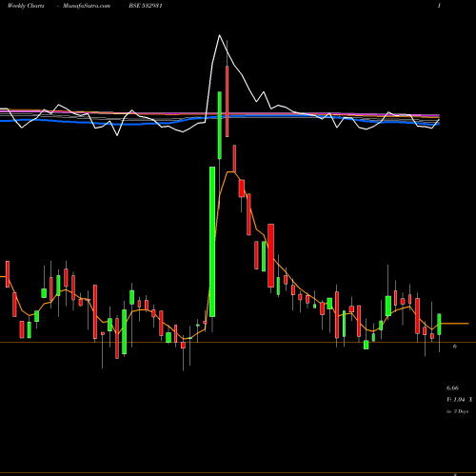
Task: Click the MunafaSutra.com label
Action: [x=87, y=6]
